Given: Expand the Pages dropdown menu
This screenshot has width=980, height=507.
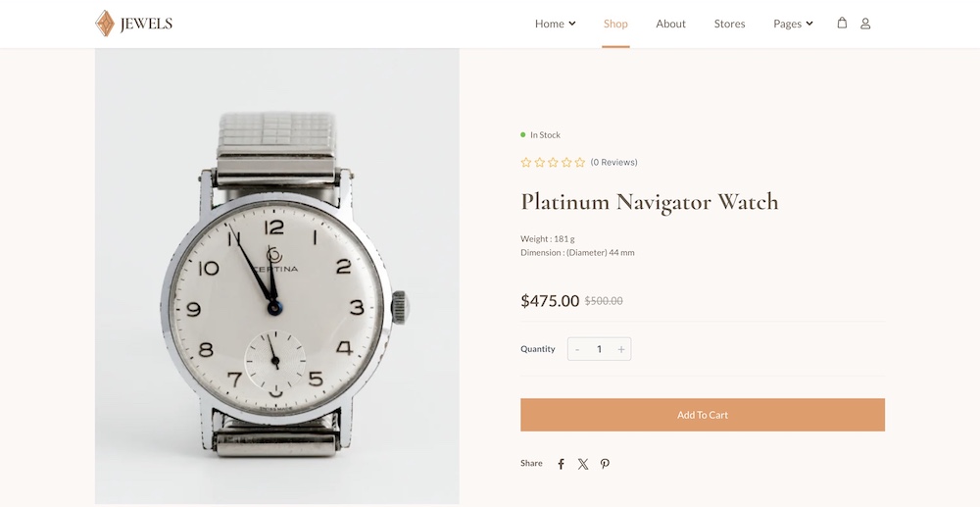Looking at the screenshot, I should pos(793,24).
